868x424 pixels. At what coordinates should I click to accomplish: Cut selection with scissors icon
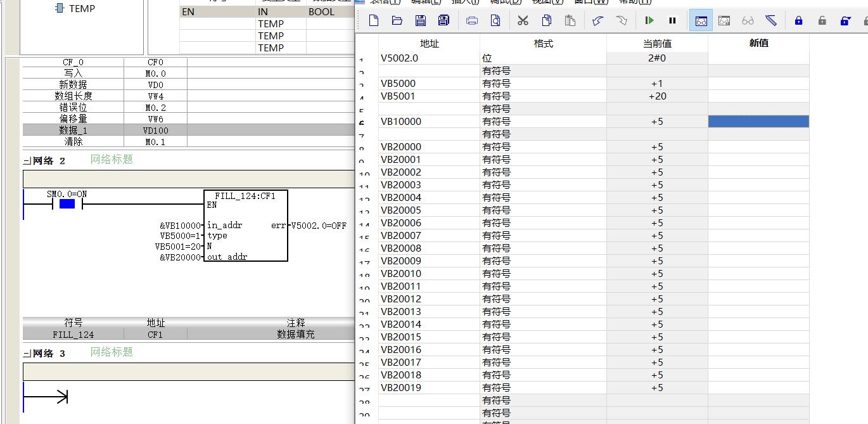tap(523, 20)
